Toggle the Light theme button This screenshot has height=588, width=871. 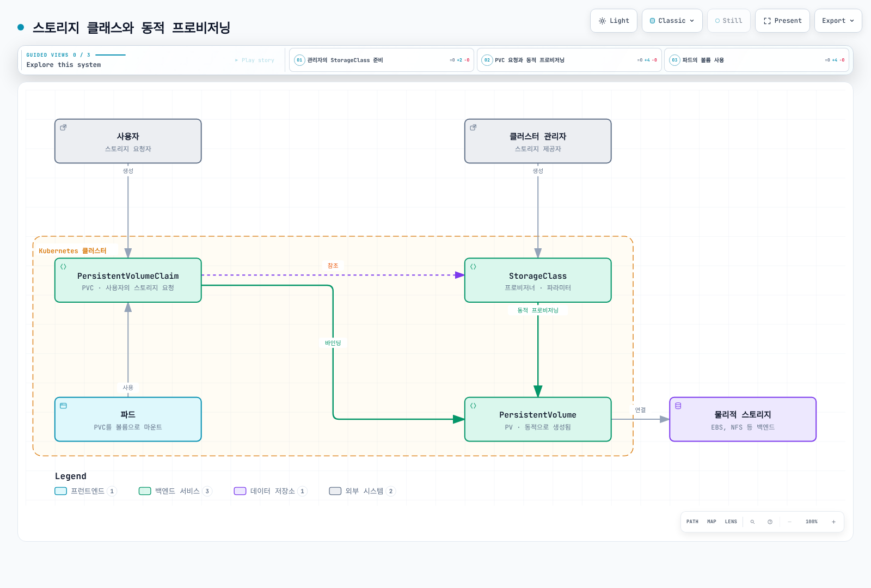point(614,21)
